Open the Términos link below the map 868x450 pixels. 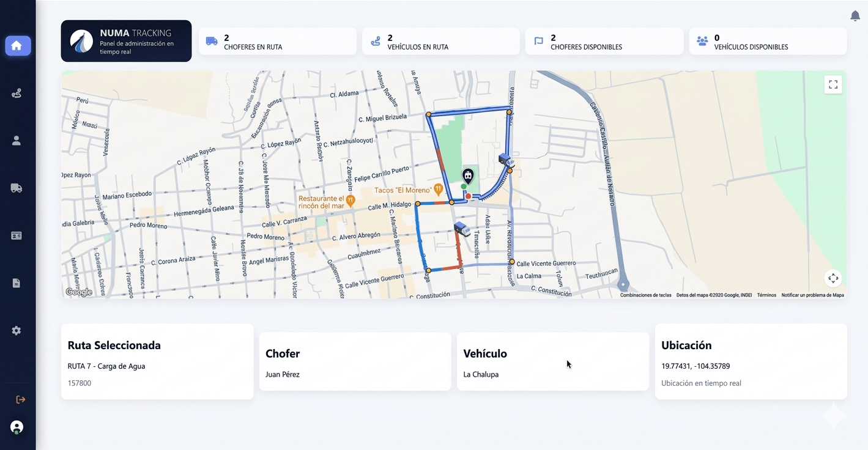pos(766,295)
